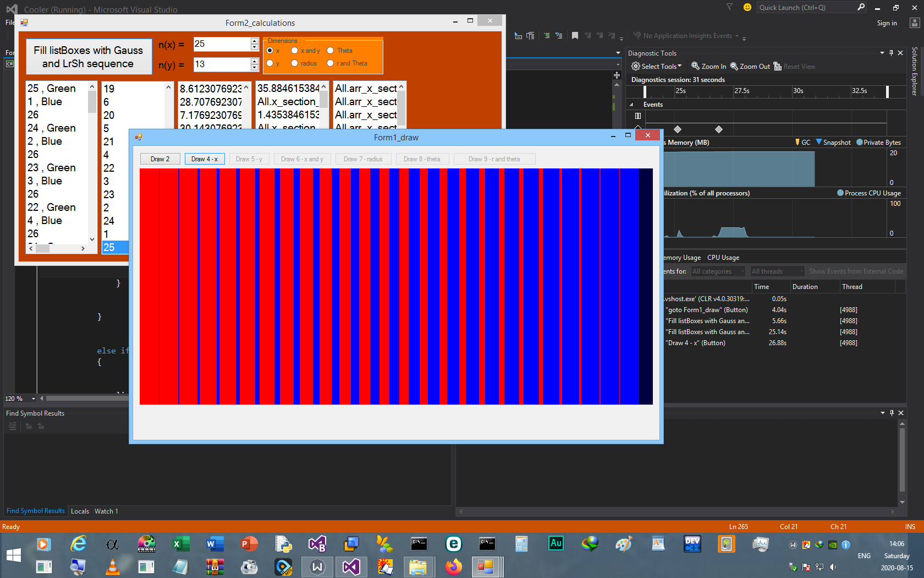Click Sign in link
Image resolution: width=924 pixels, height=578 pixels.
point(887,23)
